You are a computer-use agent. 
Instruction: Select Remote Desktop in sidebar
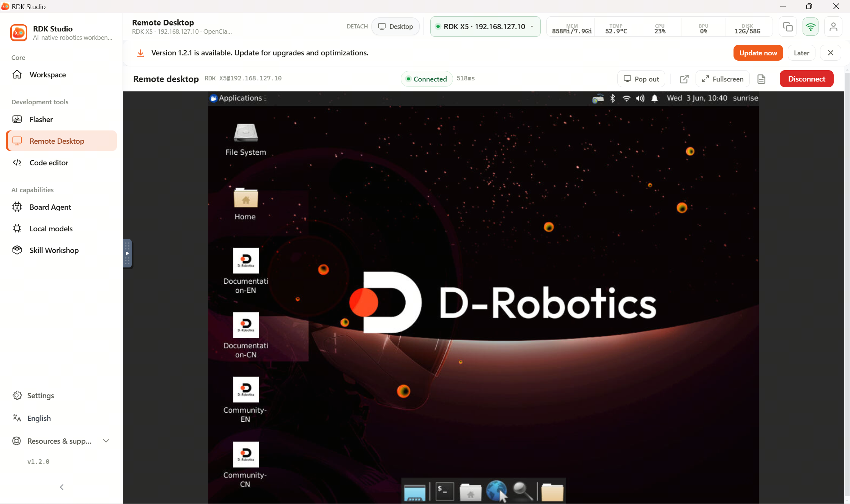coord(61,141)
